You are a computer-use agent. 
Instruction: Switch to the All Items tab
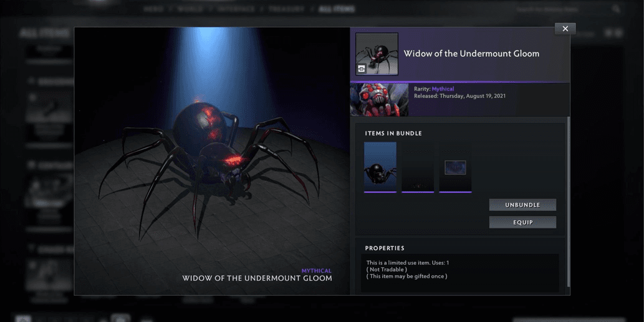[337, 9]
